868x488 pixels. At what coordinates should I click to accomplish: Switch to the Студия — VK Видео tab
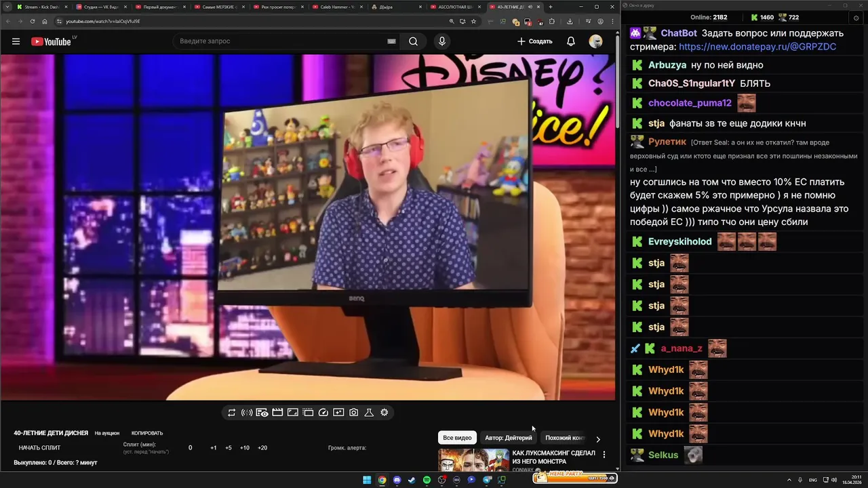coord(102,7)
